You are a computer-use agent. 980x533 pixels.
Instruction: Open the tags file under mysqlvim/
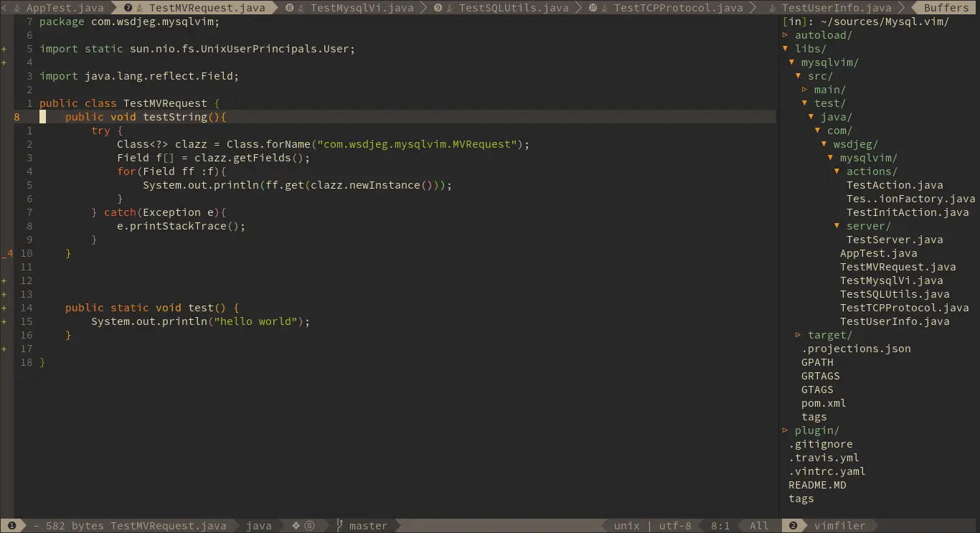[x=814, y=417]
